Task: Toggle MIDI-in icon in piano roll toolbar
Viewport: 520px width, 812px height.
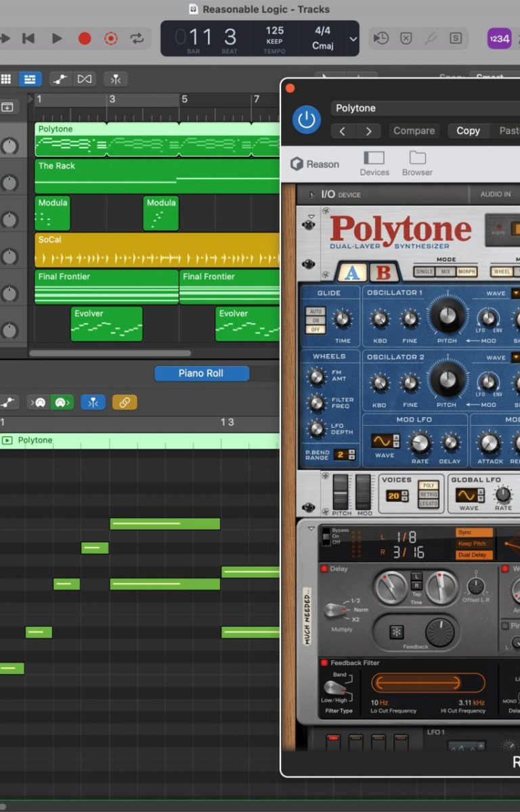Action: tap(39, 402)
